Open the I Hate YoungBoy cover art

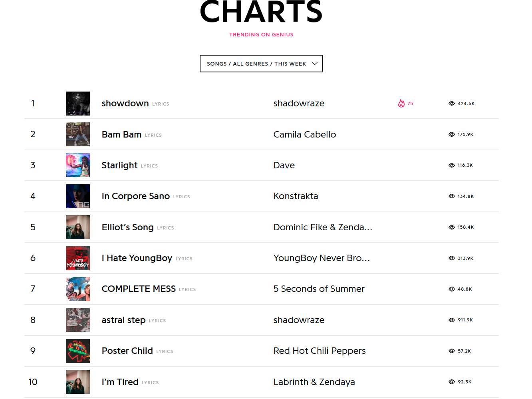coord(78,258)
